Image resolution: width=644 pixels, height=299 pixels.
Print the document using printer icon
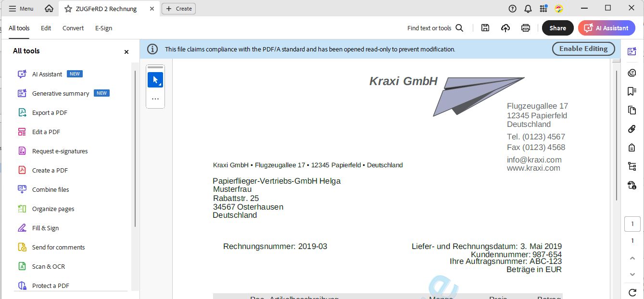[526, 28]
